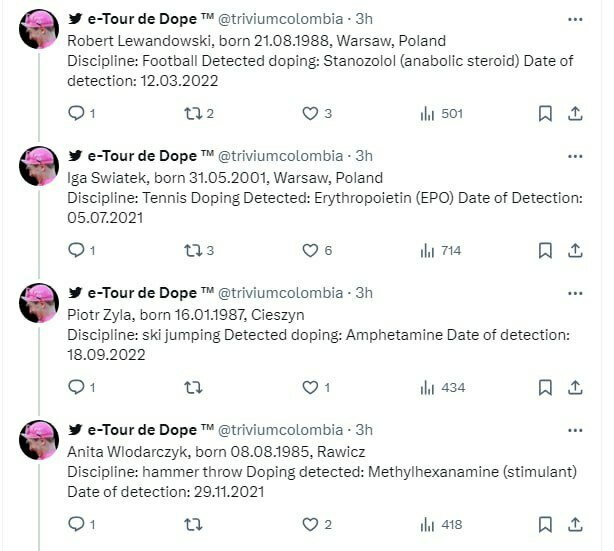614x551 pixels.
Task: Open more options on Lewandowski tweet
Action: pyautogui.click(x=575, y=18)
